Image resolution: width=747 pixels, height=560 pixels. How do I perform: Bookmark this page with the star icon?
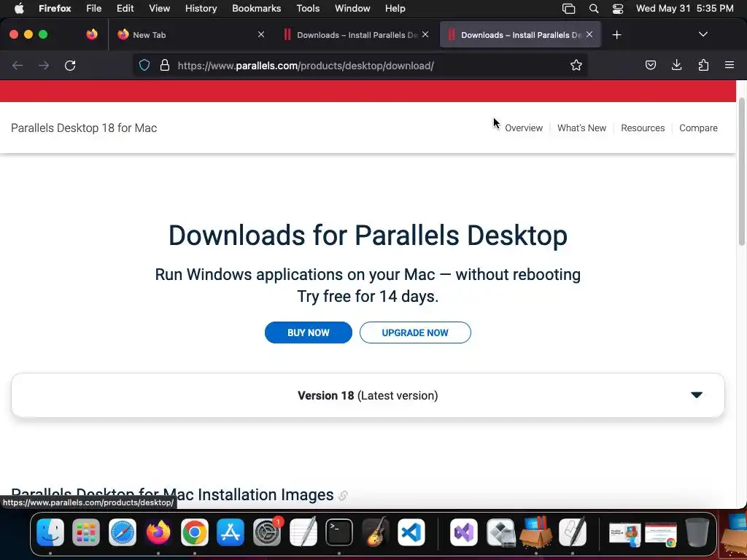tap(576, 65)
